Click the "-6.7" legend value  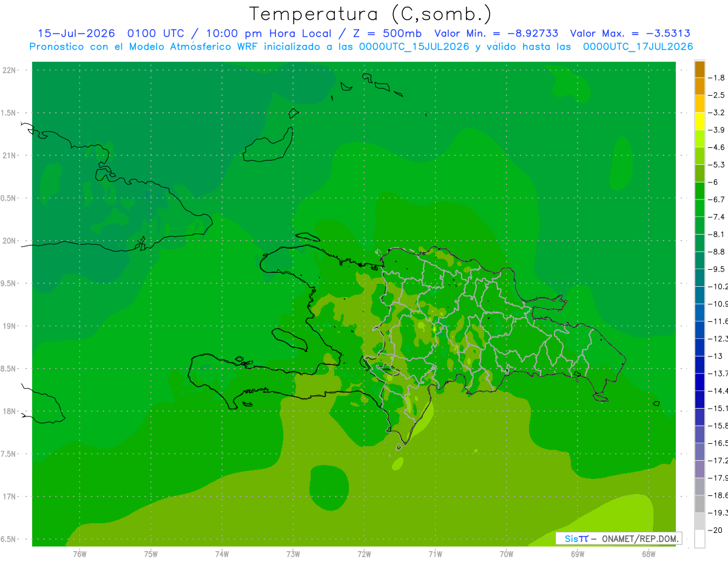(717, 199)
